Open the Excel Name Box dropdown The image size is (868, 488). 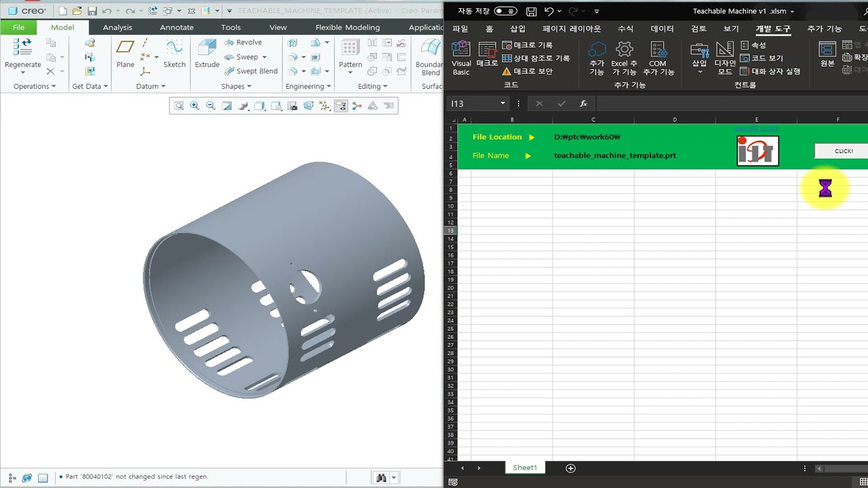pos(502,104)
